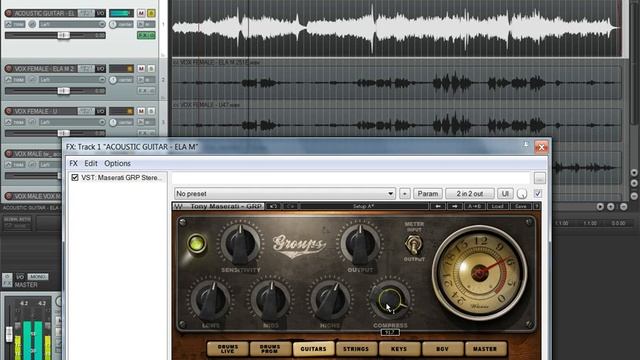Mute the VOX FEMALE - ELA M track
The height and width of the screenshot is (360, 640).
click(141, 69)
